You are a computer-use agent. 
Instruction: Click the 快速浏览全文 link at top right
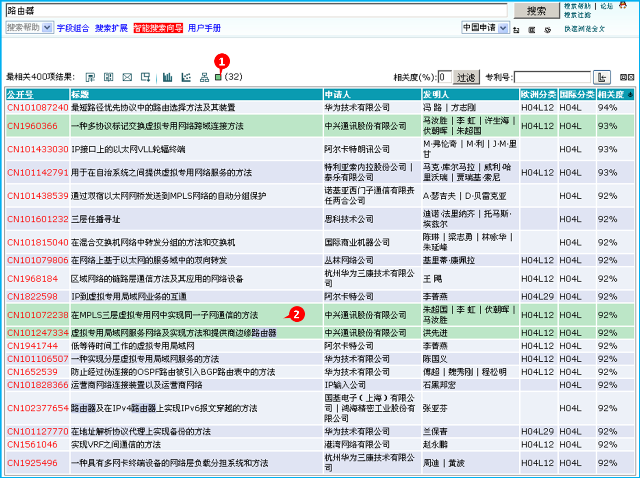(x=584, y=29)
